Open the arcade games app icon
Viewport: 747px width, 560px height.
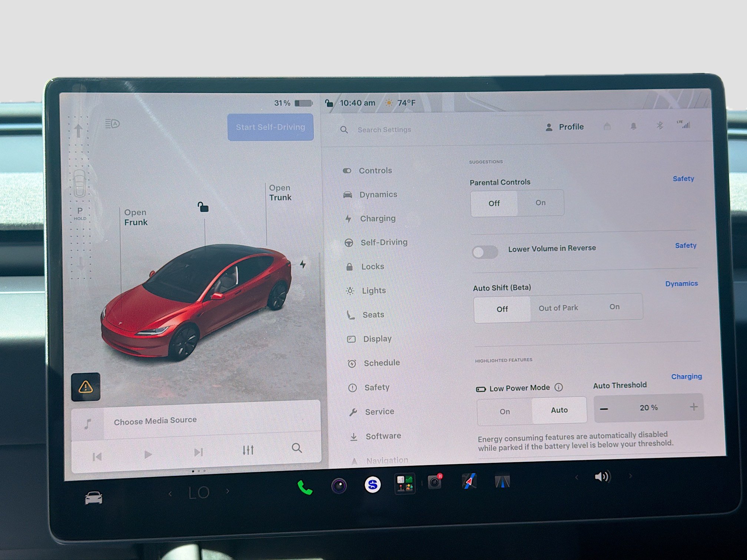(x=405, y=483)
